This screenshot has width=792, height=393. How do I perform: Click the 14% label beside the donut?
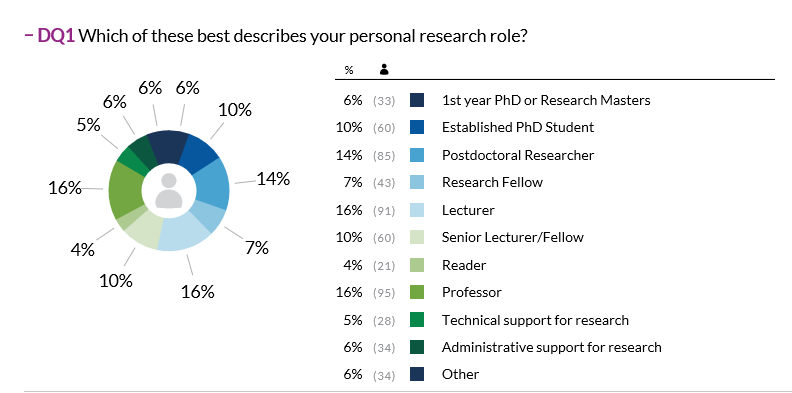click(x=273, y=178)
